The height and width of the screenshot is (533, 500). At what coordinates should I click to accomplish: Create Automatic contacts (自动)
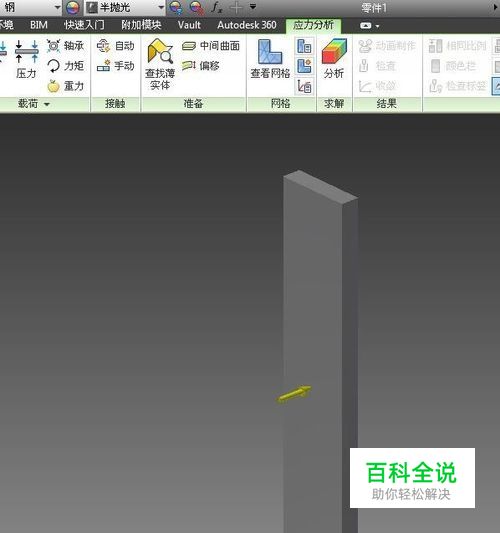click(116, 46)
